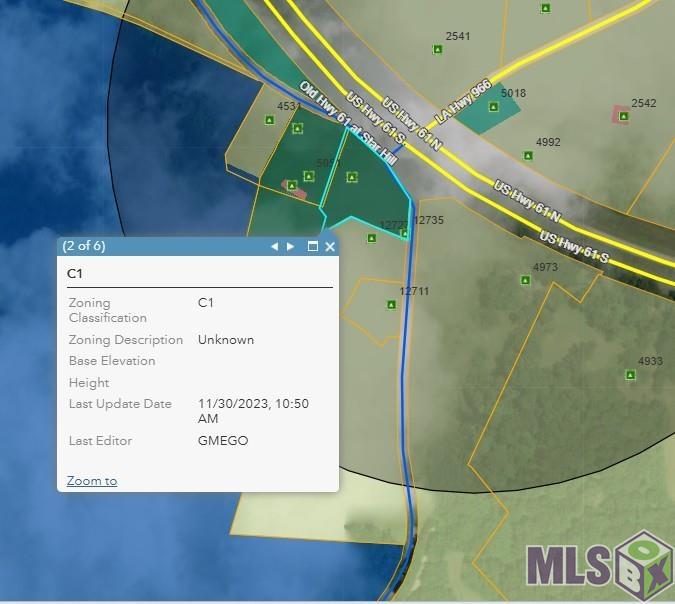
Task: Select the marker inside the cyan-outlined parcel
Action: pos(351,177)
